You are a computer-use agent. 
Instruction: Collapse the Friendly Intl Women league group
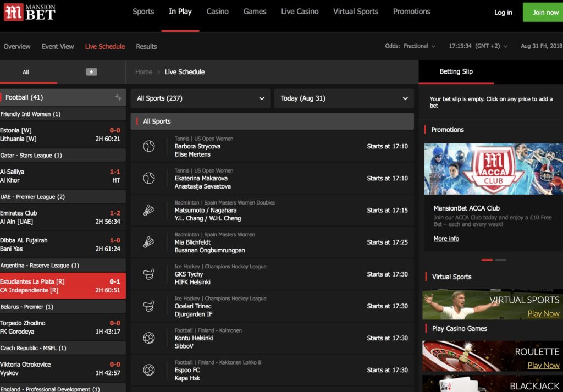point(63,114)
